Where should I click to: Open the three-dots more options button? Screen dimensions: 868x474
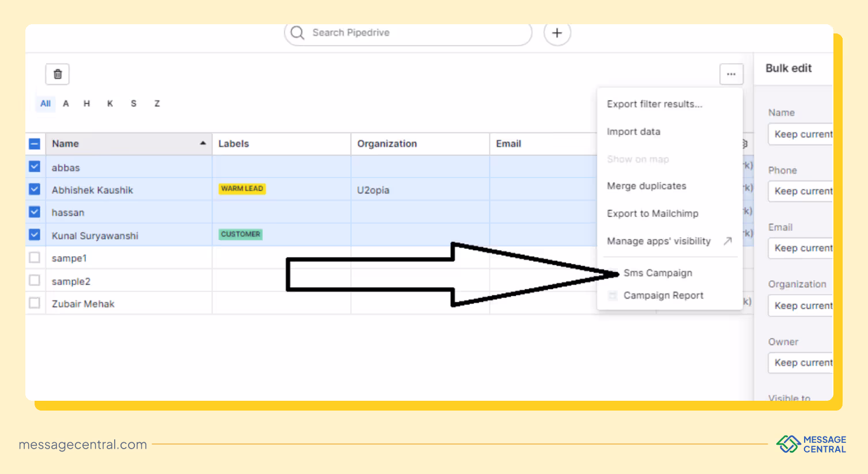click(731, 74)
